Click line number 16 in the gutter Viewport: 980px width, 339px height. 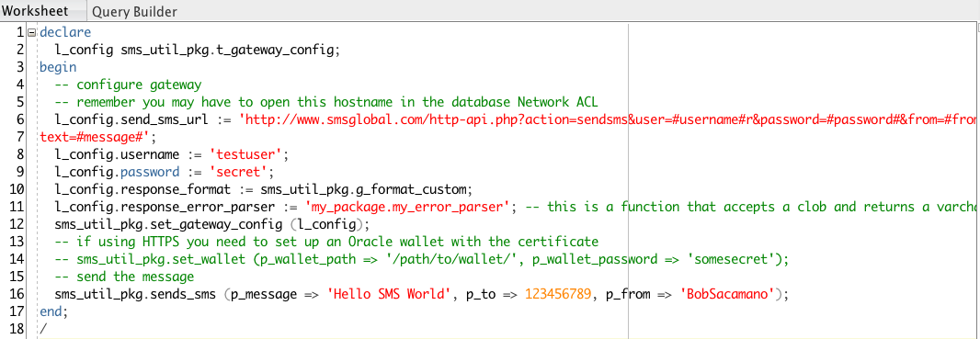[x=17, y=293]
